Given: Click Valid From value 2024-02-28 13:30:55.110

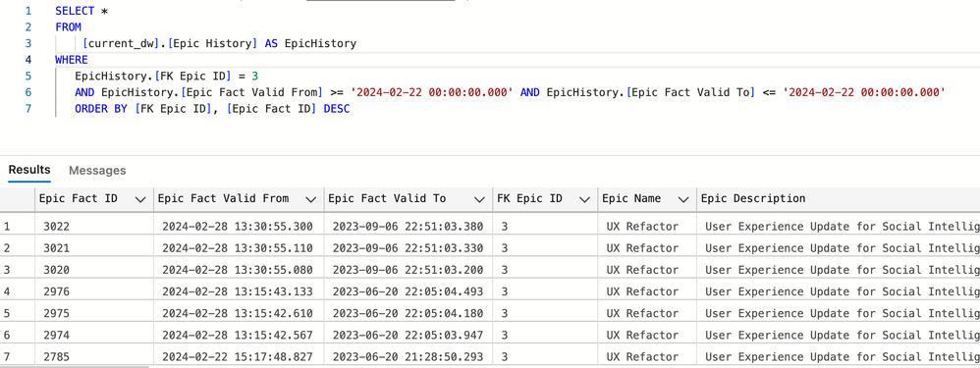Looking at the screenshot, I should coord(238,248).
